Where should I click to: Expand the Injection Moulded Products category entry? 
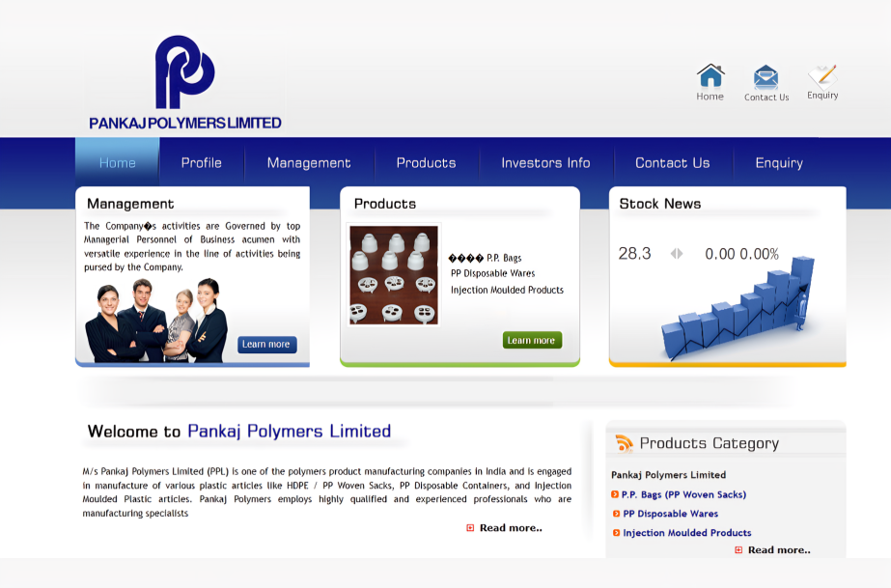[686, 533]
